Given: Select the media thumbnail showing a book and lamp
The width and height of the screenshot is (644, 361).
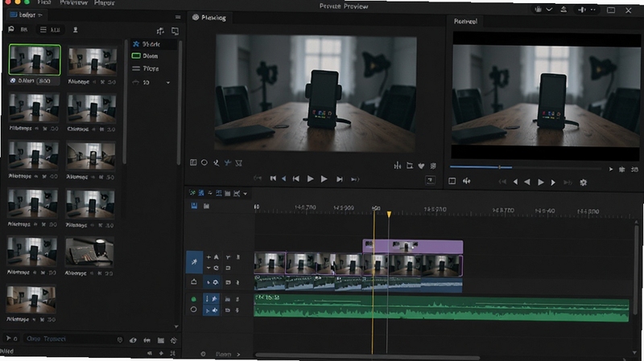Looking at the screenshot, I should click(89, 252).
